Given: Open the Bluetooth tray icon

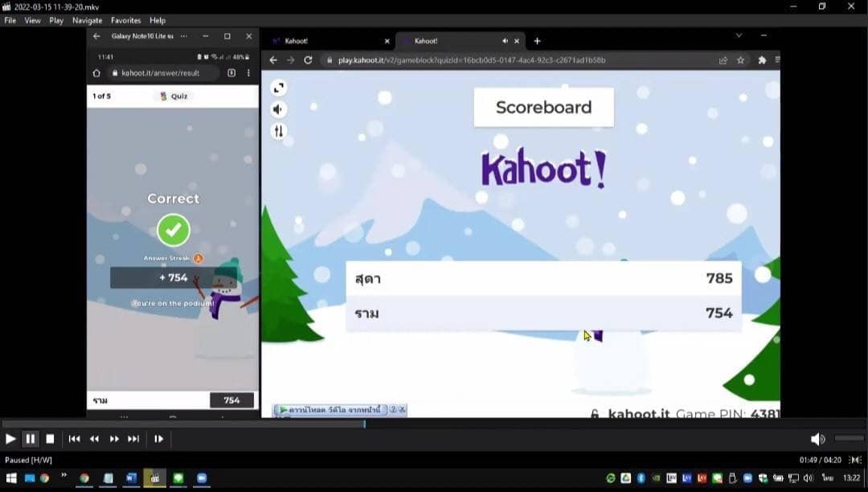Looking at the screenshot, I should pos(641,478).
